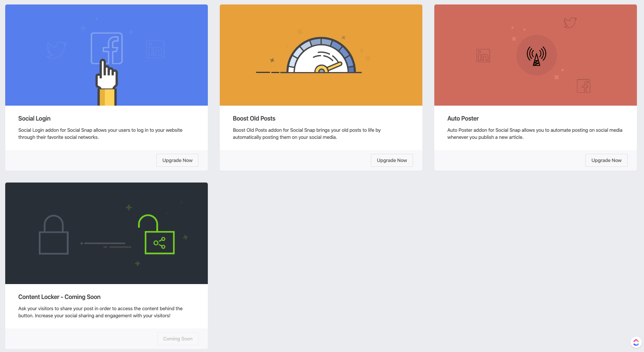Select the Social Login title text
Image resolution: width=644 pixels, height=352 pixels.
point(34,118)
